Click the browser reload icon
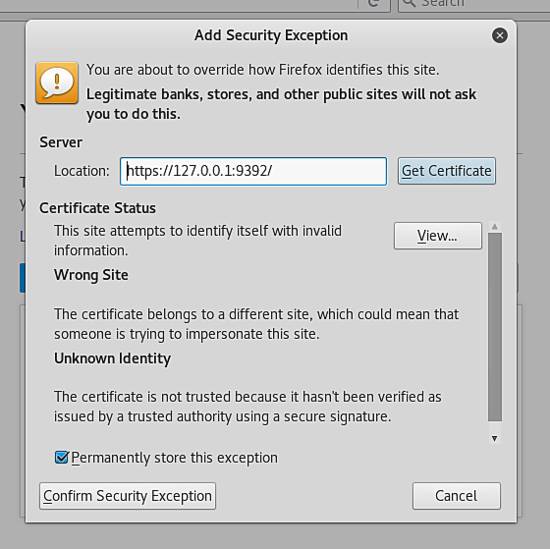Viewport: 550px width, 549px height. 374,4
